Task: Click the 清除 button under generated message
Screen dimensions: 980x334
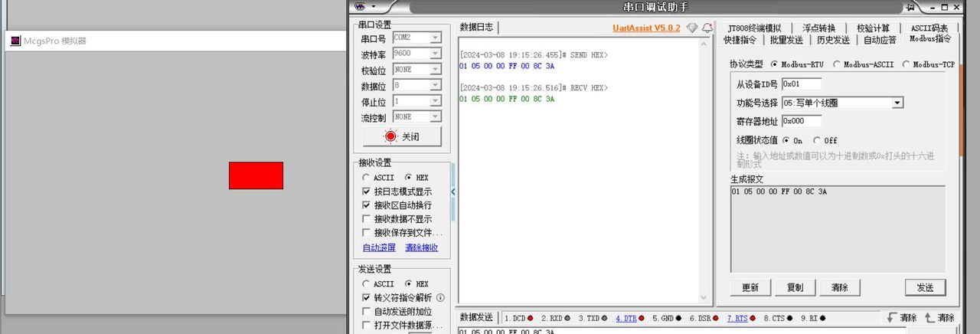Action: coord(839,287)
